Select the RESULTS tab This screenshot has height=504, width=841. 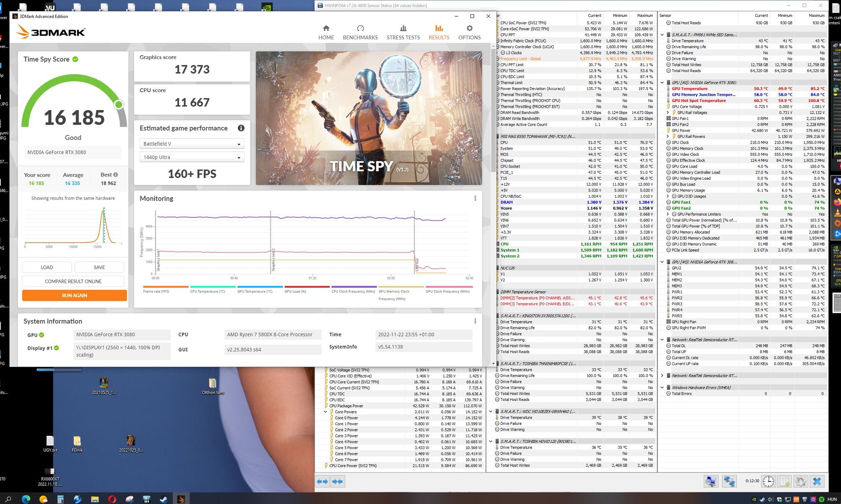(439, 32)
